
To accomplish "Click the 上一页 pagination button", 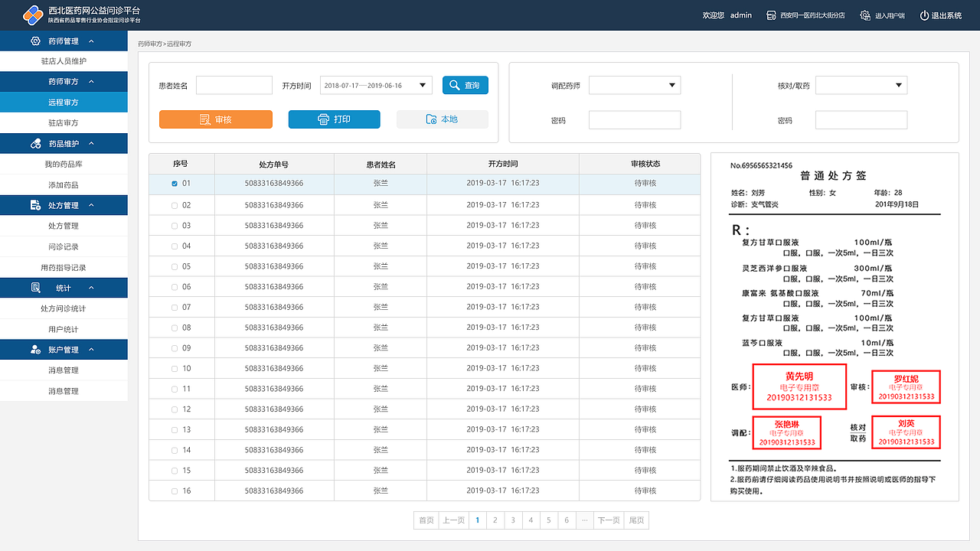I will pyautogui.click(x=453, y=520).
